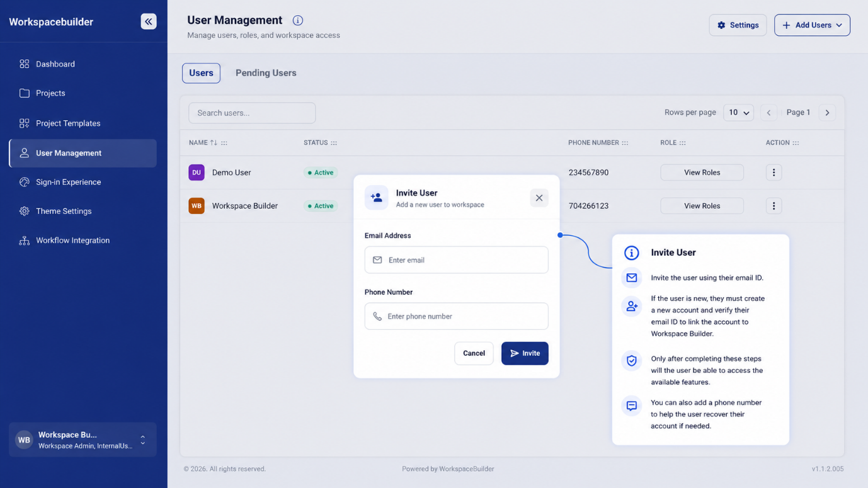Viewport: 868px width, 488px height.
Task: Click the Sign-in Experience icon
Action: coord(25,182)
